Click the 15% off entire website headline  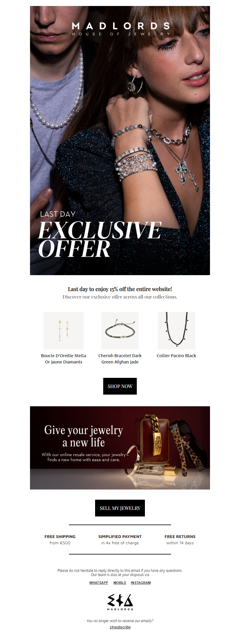point(120,289)
